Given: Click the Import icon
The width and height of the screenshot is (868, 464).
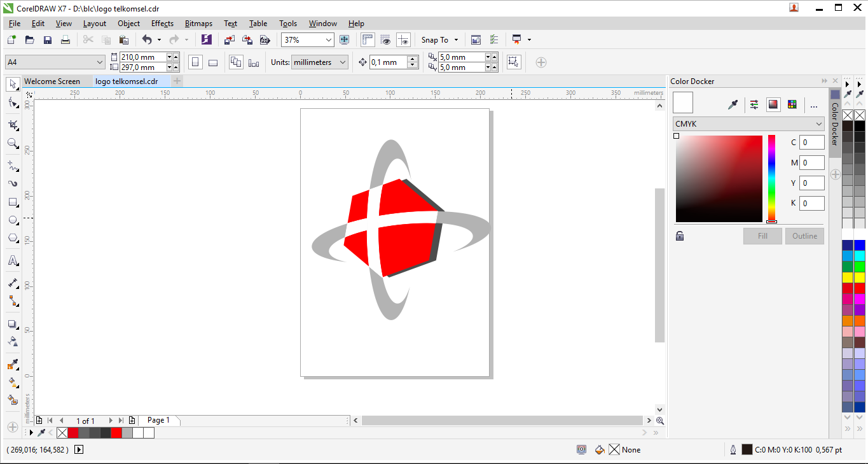Looking at the screenshot, I should pos(230,39).
